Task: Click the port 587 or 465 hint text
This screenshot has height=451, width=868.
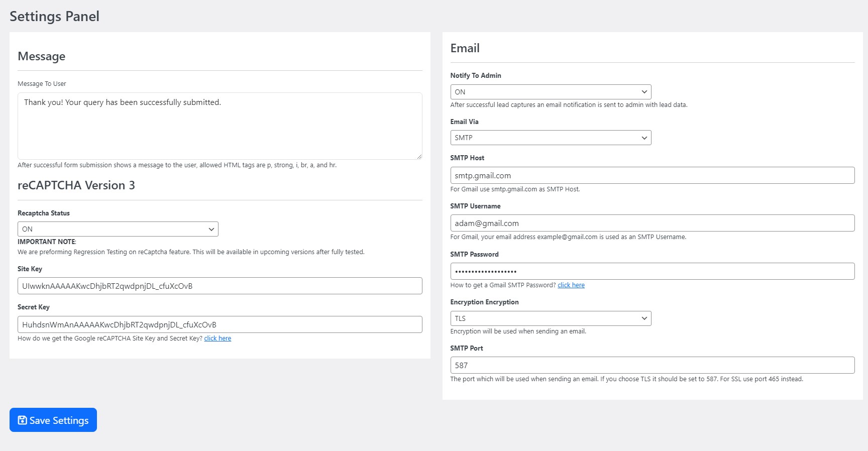Action: (626, 379)
